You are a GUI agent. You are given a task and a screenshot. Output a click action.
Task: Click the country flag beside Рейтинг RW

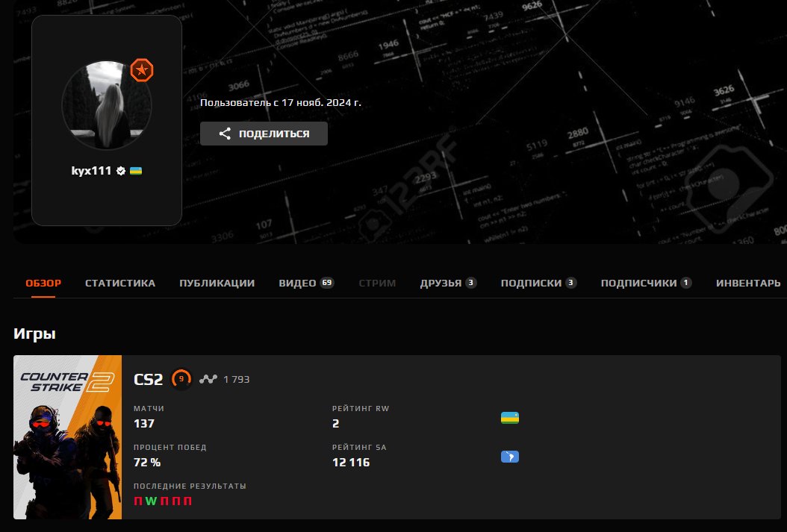point(509,418)
